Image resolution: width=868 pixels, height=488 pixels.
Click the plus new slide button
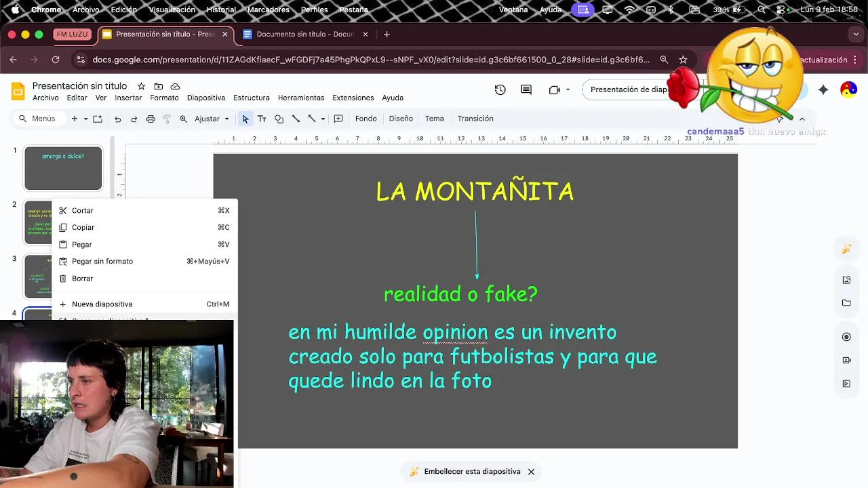point(75,119)
